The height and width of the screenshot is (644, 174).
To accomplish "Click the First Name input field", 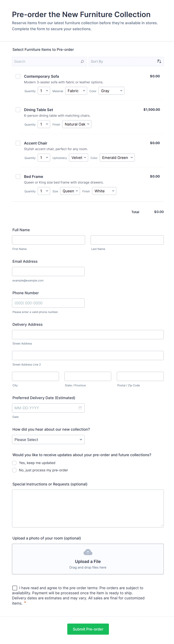I will [48, 240].
